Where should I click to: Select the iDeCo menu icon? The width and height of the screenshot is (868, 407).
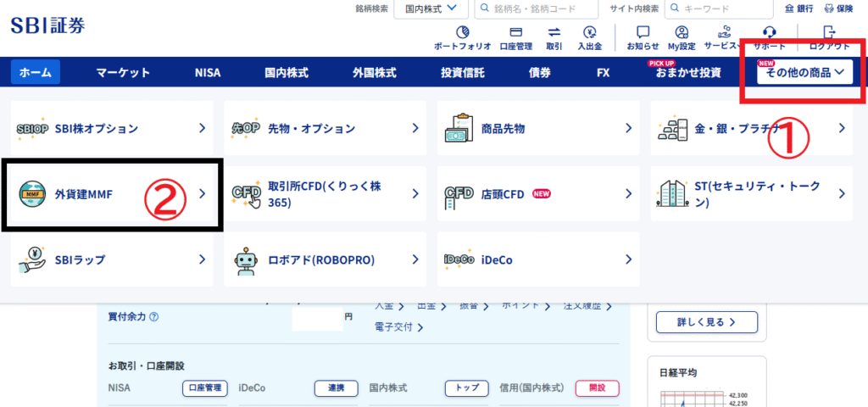[x=459, y=259]
